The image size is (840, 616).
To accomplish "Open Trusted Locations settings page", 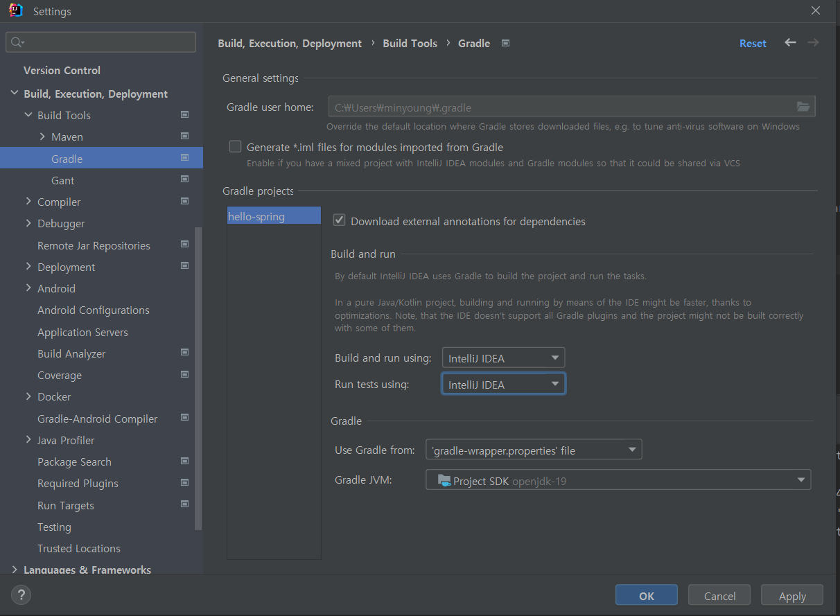I will tap(79, 548).
